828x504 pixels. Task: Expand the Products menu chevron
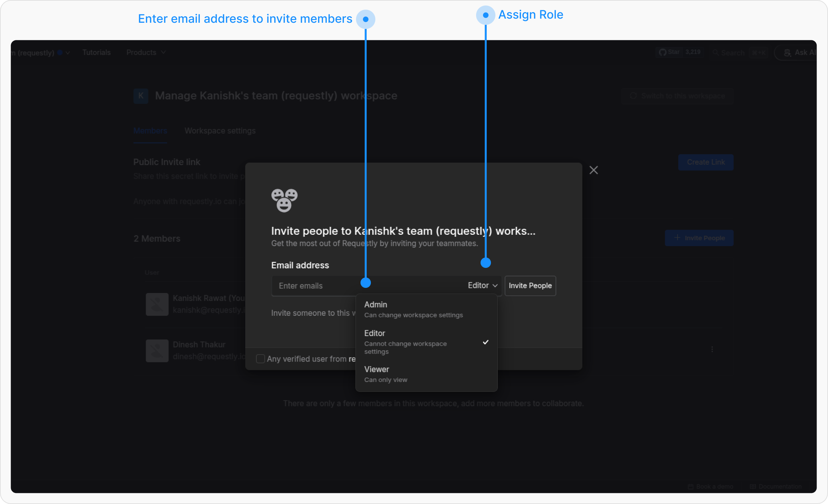(164, 52)
